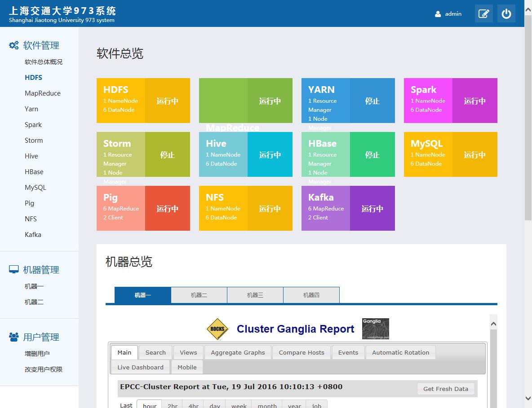Switch to the 机器四 tab

point(311,295)
